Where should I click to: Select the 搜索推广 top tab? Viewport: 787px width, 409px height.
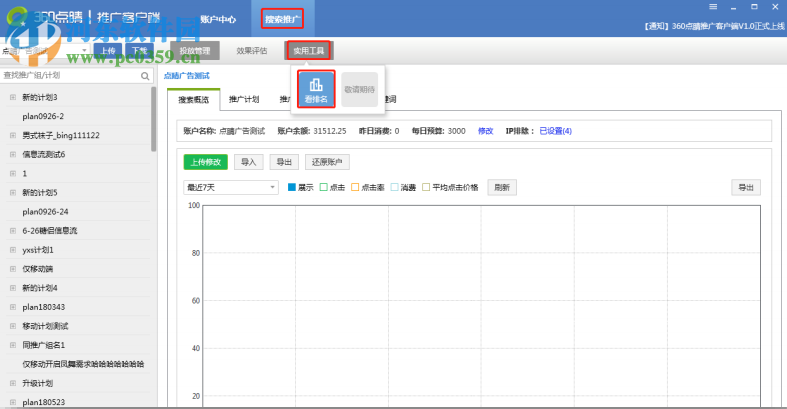(x=282, y=19)
